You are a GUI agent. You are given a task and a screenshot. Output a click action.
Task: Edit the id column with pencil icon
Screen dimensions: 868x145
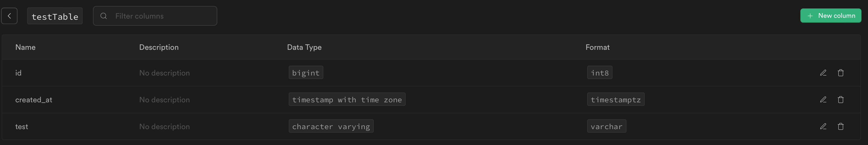[823, 73]
